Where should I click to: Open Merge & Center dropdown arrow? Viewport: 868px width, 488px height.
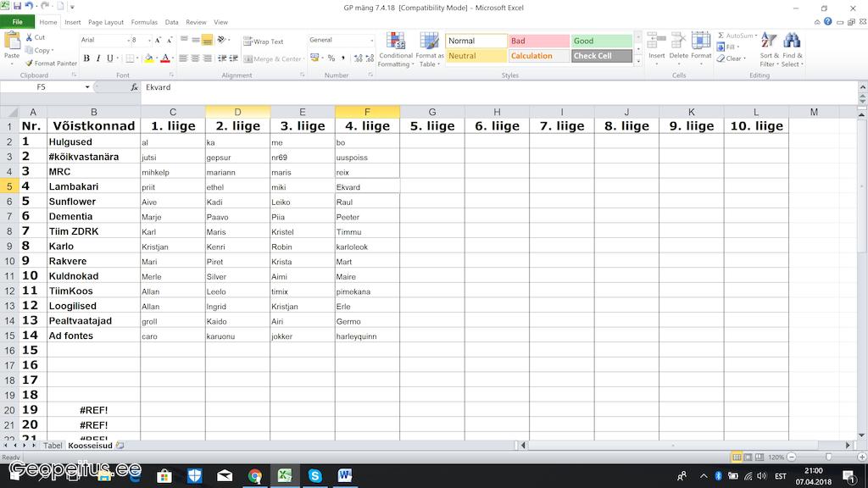tap(304, 58)
